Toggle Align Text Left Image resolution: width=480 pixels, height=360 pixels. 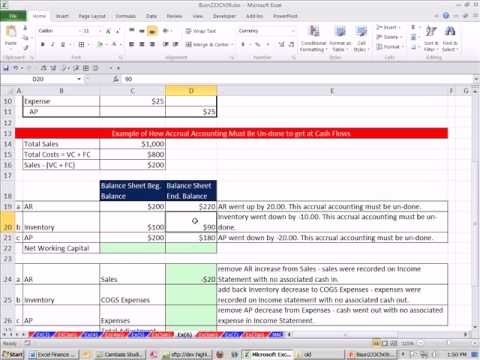(132, 44)
